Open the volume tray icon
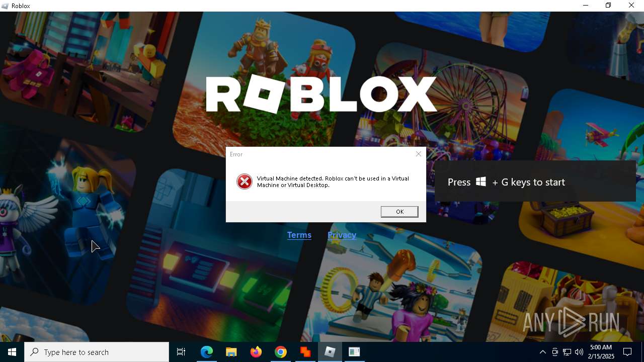This screenshot has height=362, width=644. [579, 352]
